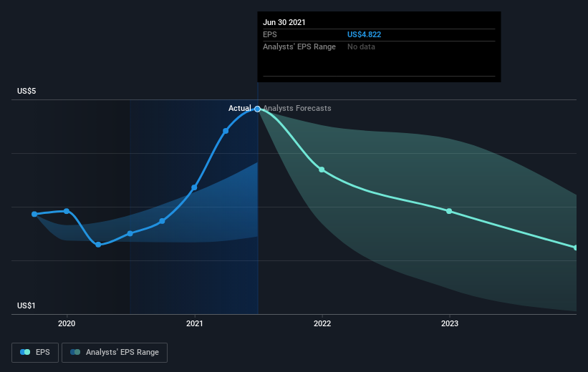Click the 2020 x-axis label
Screen dimensions: 588x372
[67, 323]
